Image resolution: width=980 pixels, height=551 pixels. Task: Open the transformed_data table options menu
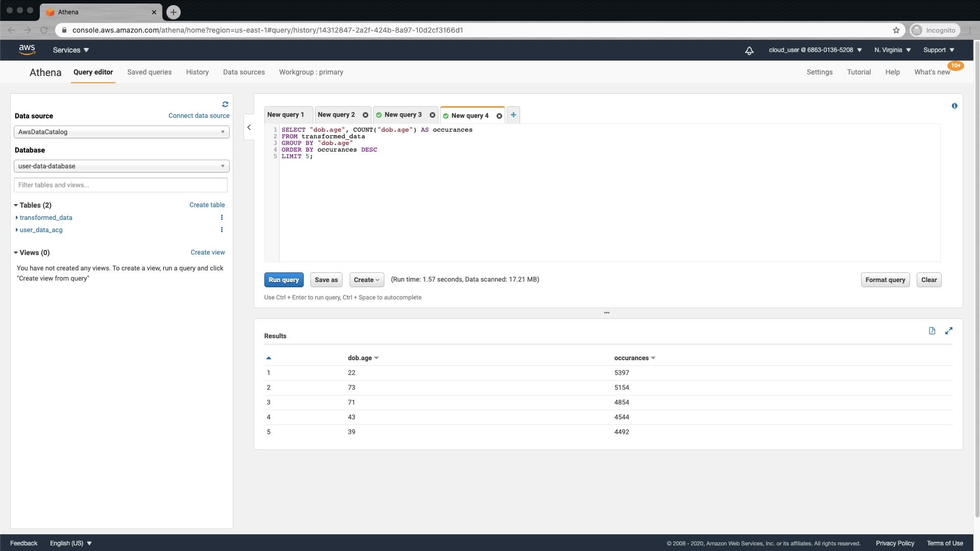tap(222, 217)
